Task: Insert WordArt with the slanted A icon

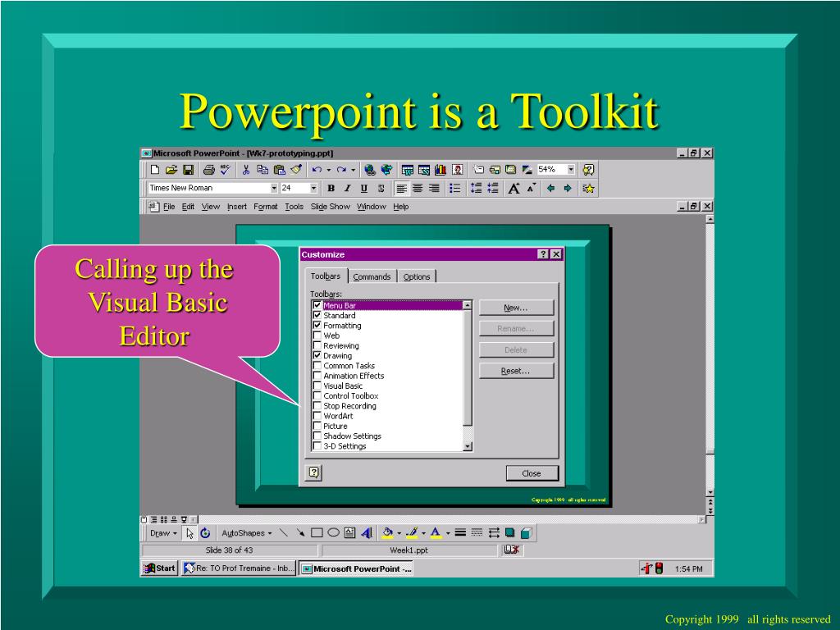Action: 367,533
